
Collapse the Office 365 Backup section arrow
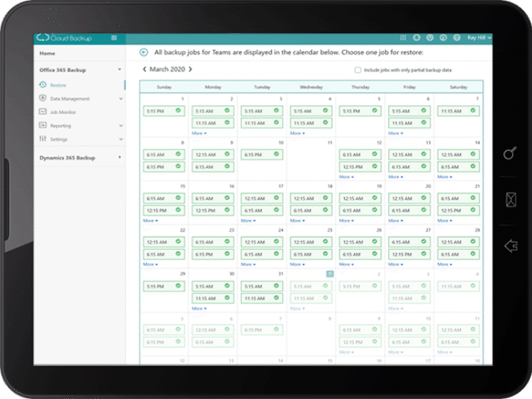pyautogui.click(x=119, y=69)
